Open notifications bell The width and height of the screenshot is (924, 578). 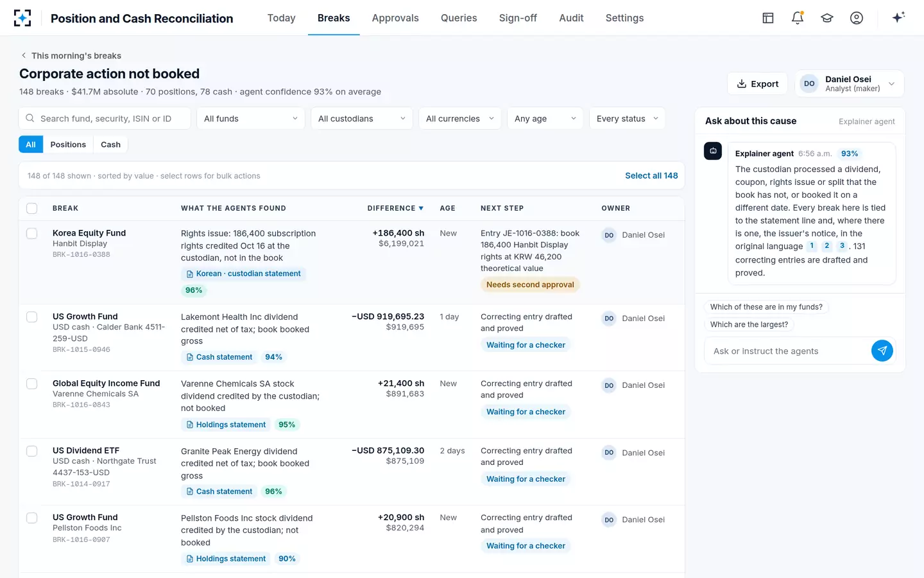coord(798,18)
